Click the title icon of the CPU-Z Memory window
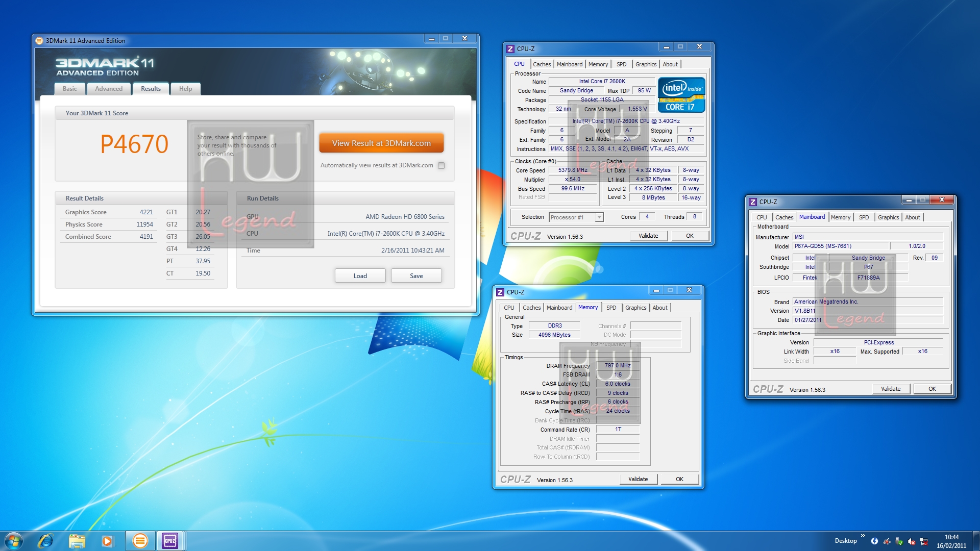This screenshot has width=980, height=551. click(500, 292)
